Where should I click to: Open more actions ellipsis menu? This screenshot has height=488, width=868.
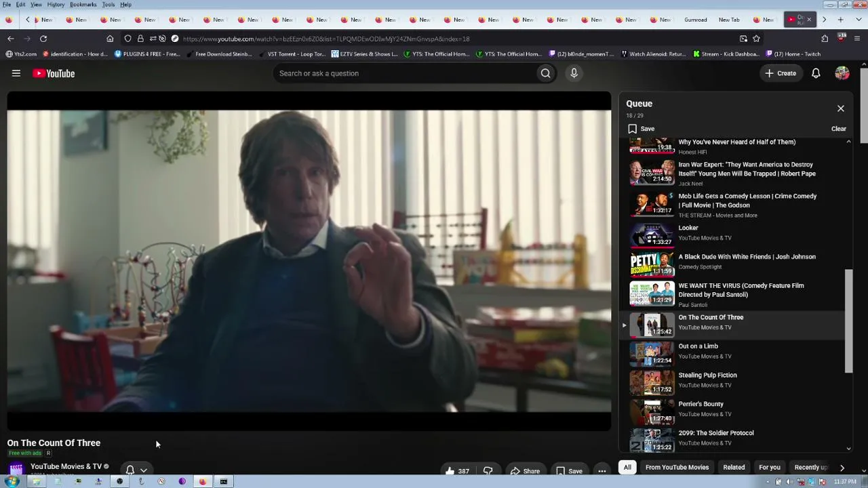pos(601,471)
